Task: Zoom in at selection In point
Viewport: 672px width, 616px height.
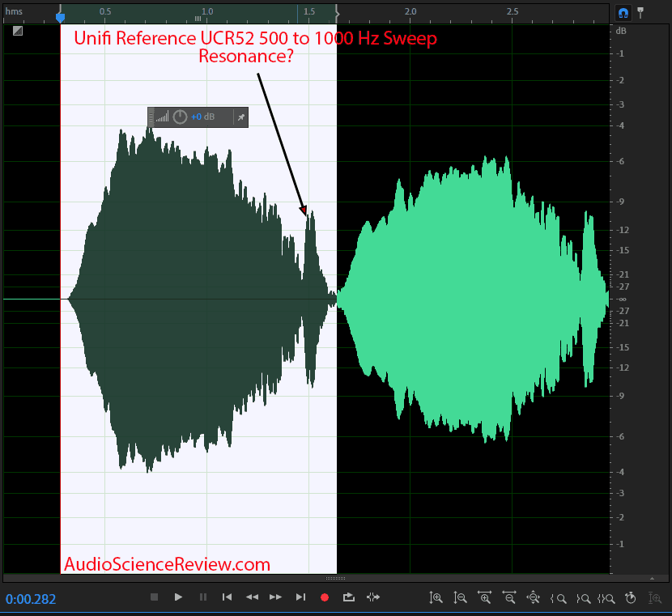Action: click(x=559, y=598)
